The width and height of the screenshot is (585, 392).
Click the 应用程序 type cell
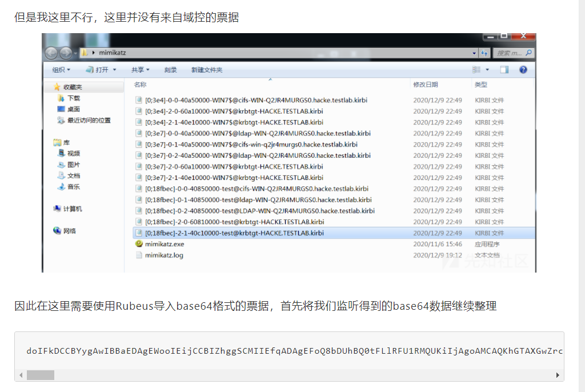[x=487, y=244]
